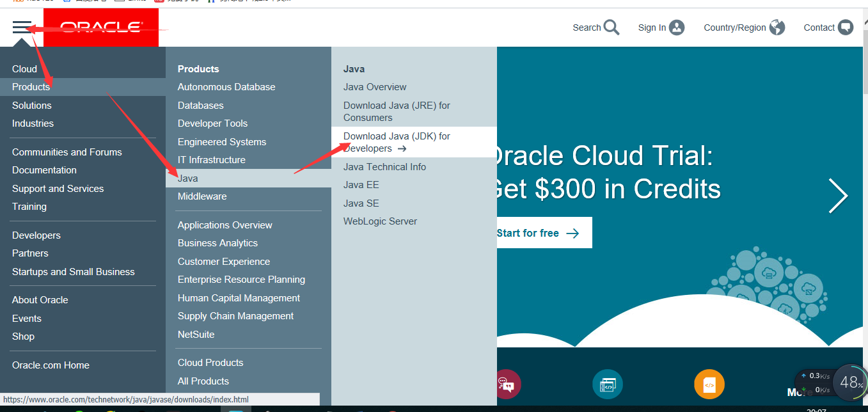
Task: Click the teal browser window icon
Action: point(607,384)
